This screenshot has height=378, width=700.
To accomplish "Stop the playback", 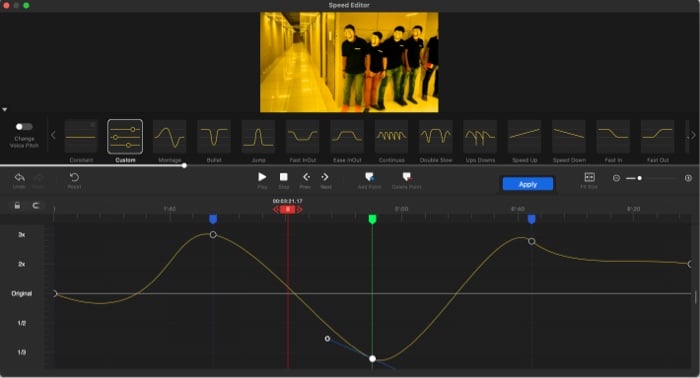I will click(x=283, y=177).
